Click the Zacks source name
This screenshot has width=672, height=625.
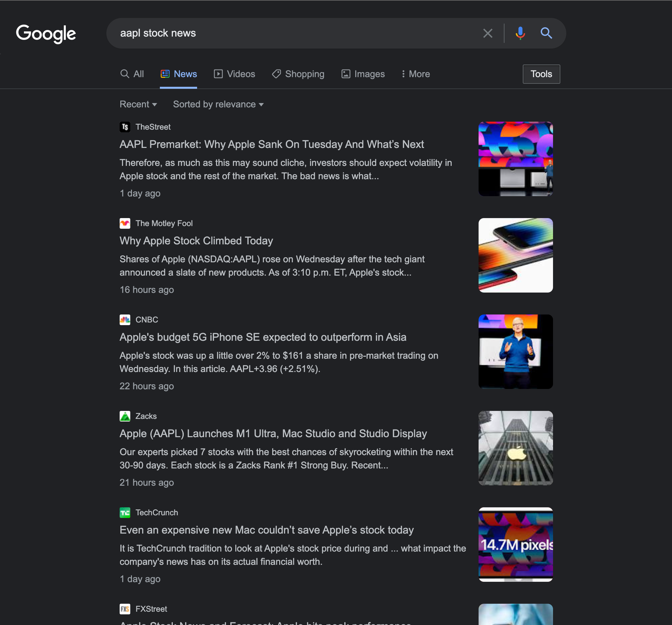146,416
